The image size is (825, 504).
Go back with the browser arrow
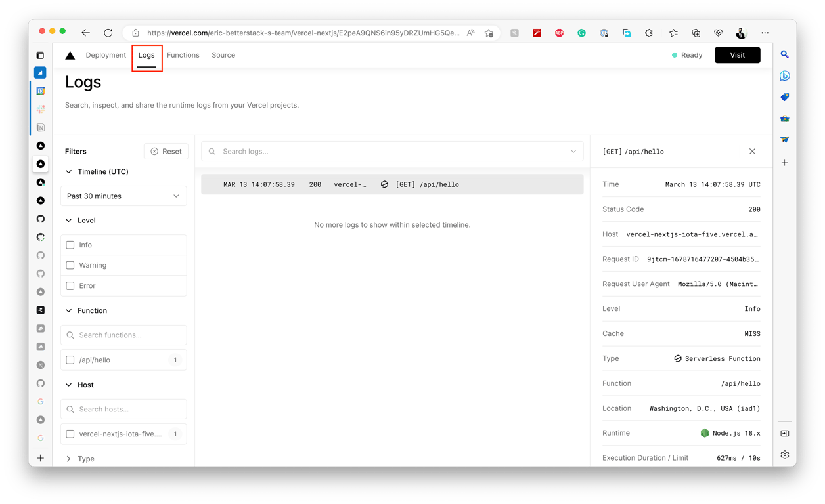[85, 33]
